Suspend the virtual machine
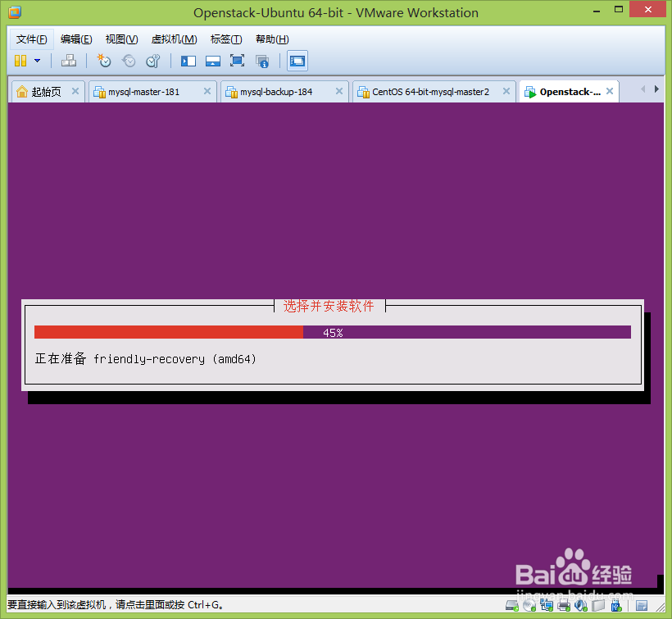Viewport: 672px width, 619px height. point(22,61)
